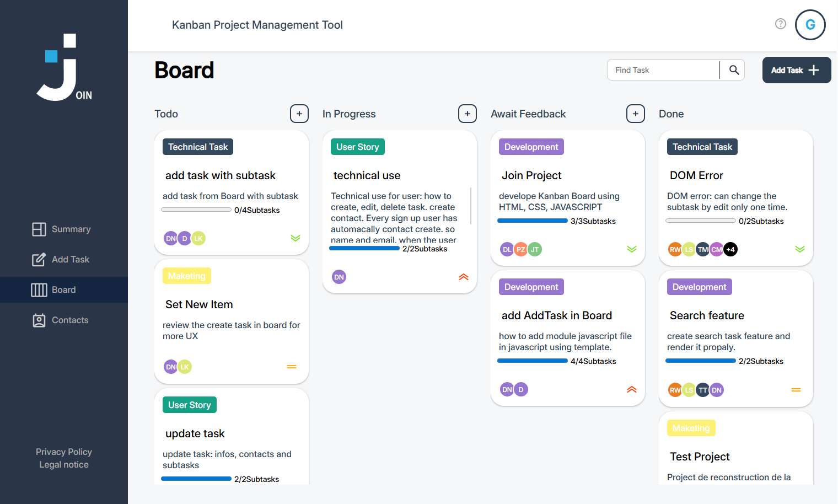838x504 pixels.
Task: Focus the Find Task search field
Action: [664, 70]
